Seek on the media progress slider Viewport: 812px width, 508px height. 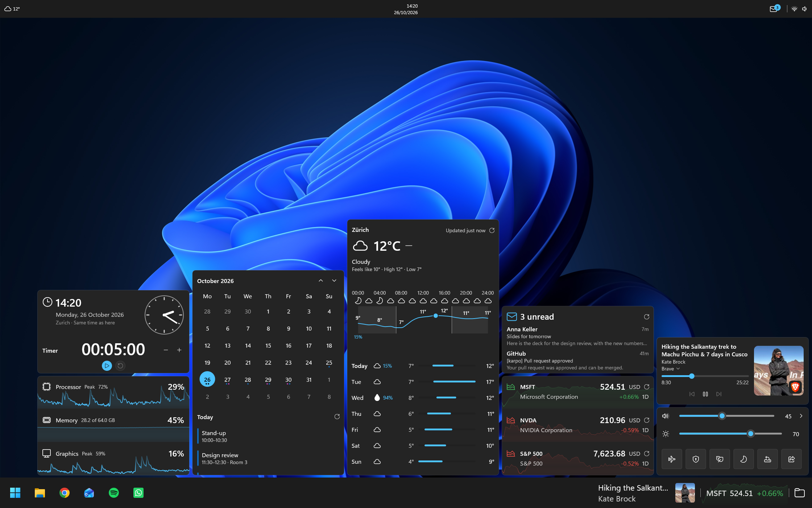pyautogui.click(x=705, y=376)
